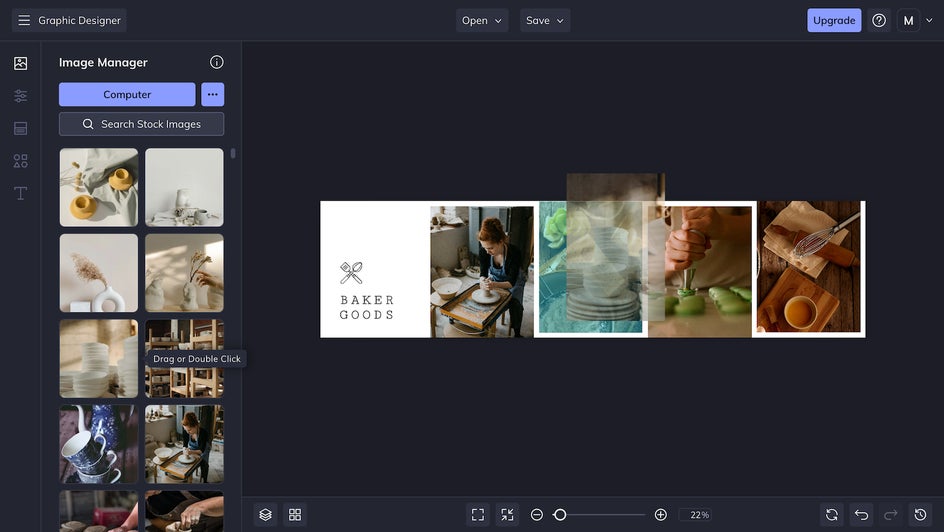Select the pampas grass ring vase thumbnail

(x=99, y=273)
